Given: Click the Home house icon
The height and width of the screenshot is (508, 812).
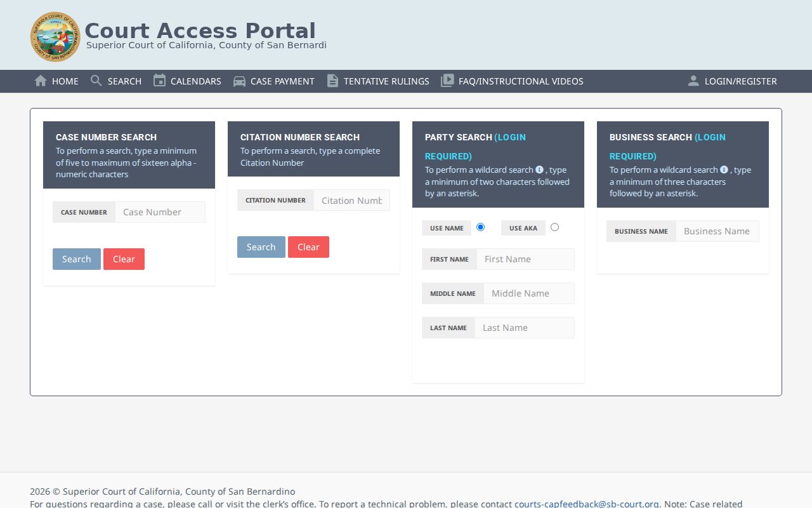Looking at the screenshot, I should pos(41,81).
